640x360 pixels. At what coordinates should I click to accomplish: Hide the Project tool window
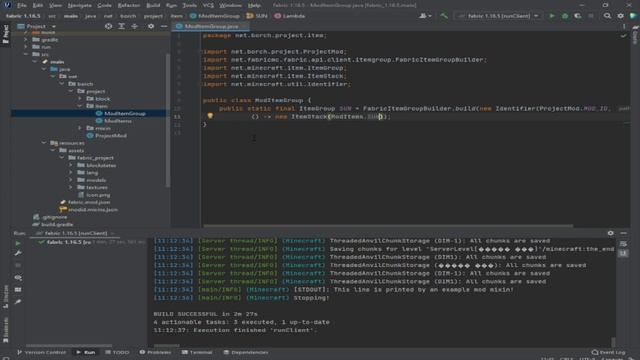tap(164, 26)
